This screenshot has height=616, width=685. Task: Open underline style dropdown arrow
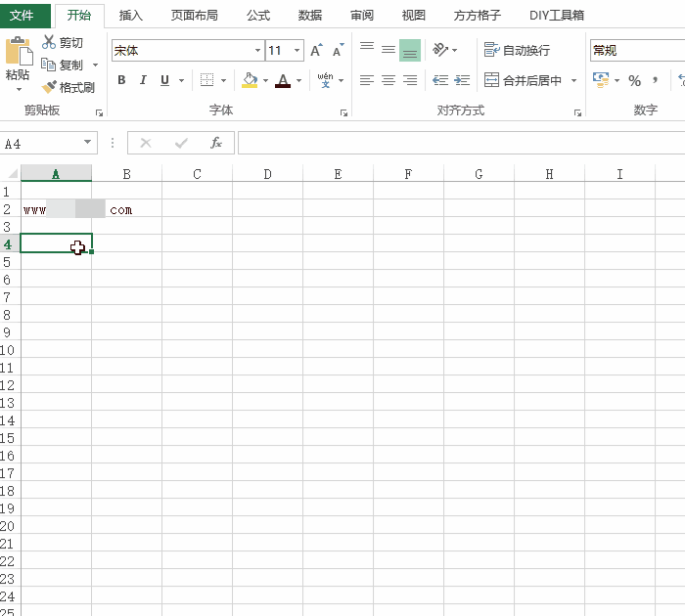[x=181, y=80]
